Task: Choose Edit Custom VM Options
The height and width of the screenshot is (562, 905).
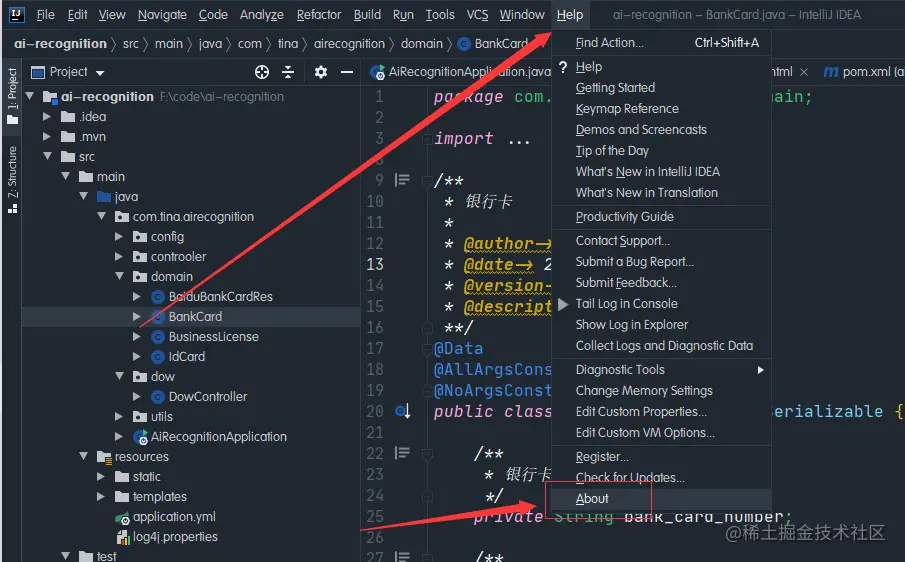Action: (661, 433)
